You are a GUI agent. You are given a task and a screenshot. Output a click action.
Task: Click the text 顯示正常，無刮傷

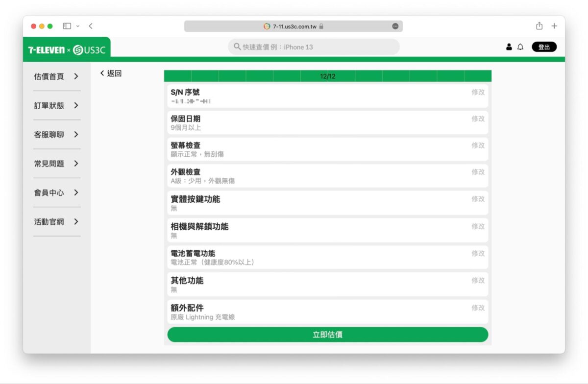click(x=197, y=154)
